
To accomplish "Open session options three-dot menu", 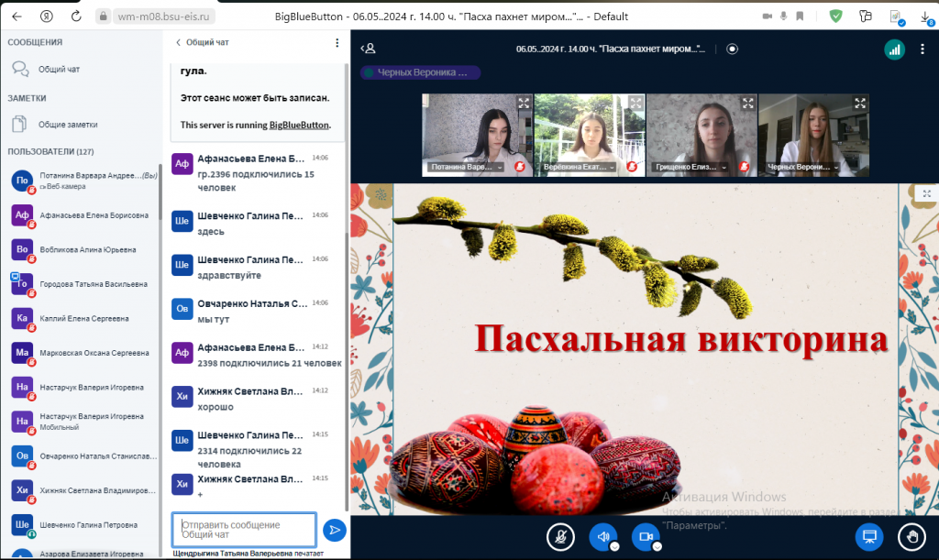I will pos(922,49).
